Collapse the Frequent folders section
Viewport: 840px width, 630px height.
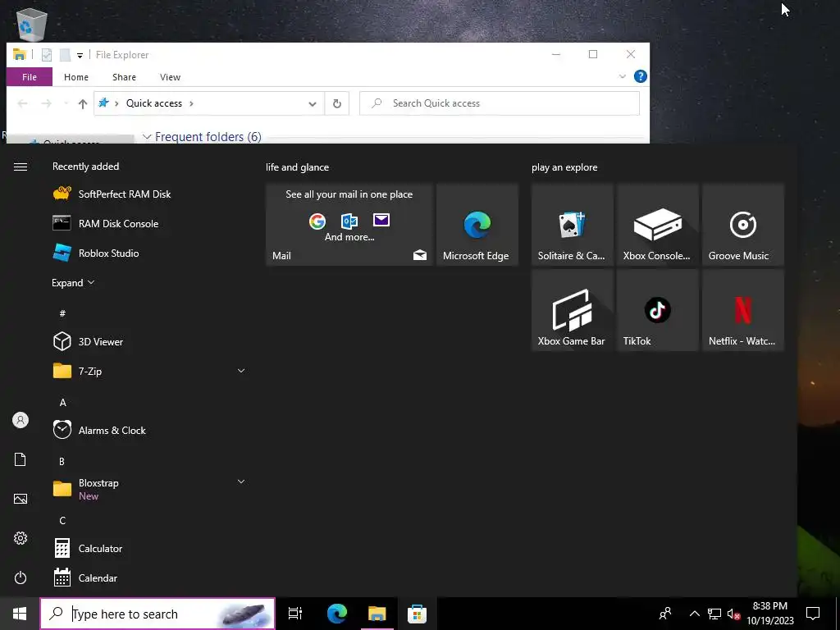pyautogui.click(x=147, y=137)
